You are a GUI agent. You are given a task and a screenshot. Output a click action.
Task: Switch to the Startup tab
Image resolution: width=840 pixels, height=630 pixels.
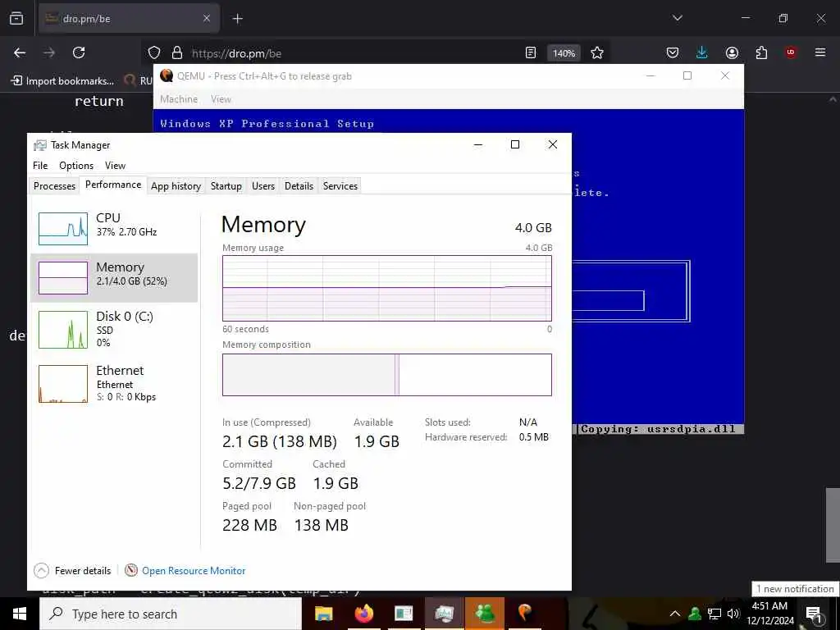coord(226,186)
